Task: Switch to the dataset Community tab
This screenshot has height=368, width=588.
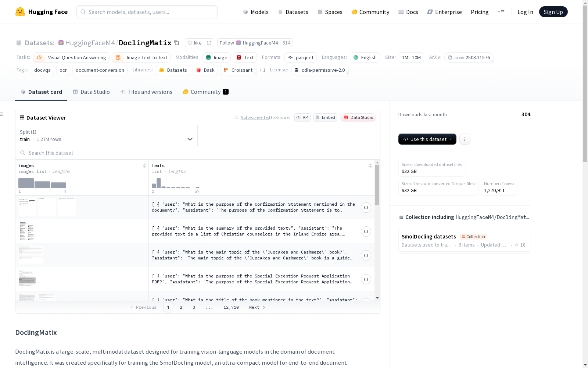Action: click(x=205, y=92)
